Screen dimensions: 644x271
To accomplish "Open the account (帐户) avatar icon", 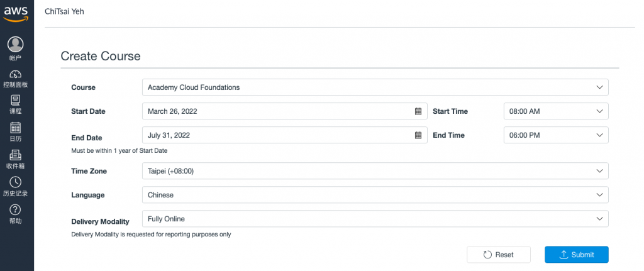I will (16, 44).
